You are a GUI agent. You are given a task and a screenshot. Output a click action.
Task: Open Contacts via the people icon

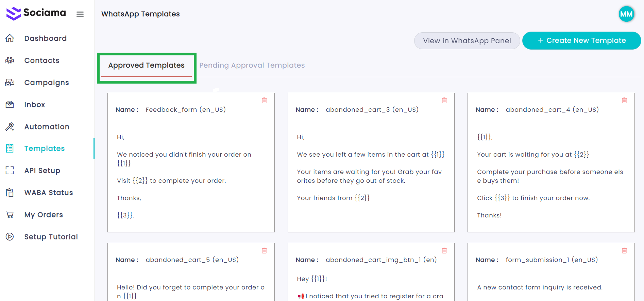pos(10,60)
